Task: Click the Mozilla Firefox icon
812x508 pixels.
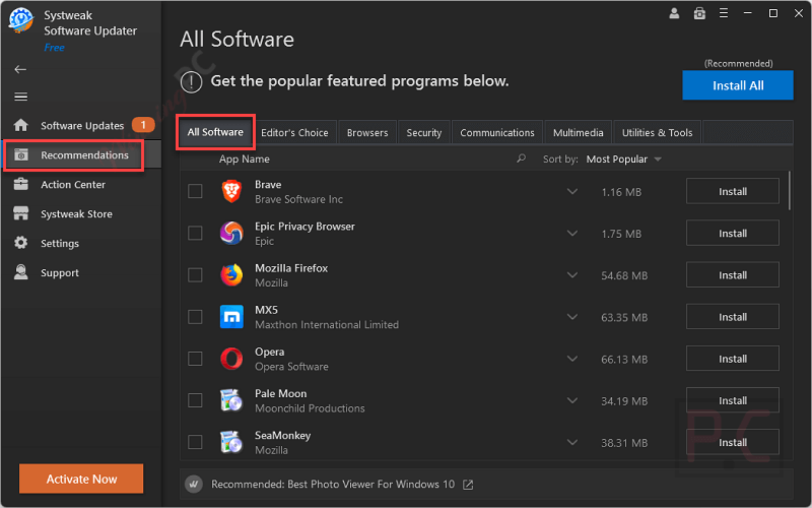Action: (x=232, y=275)
